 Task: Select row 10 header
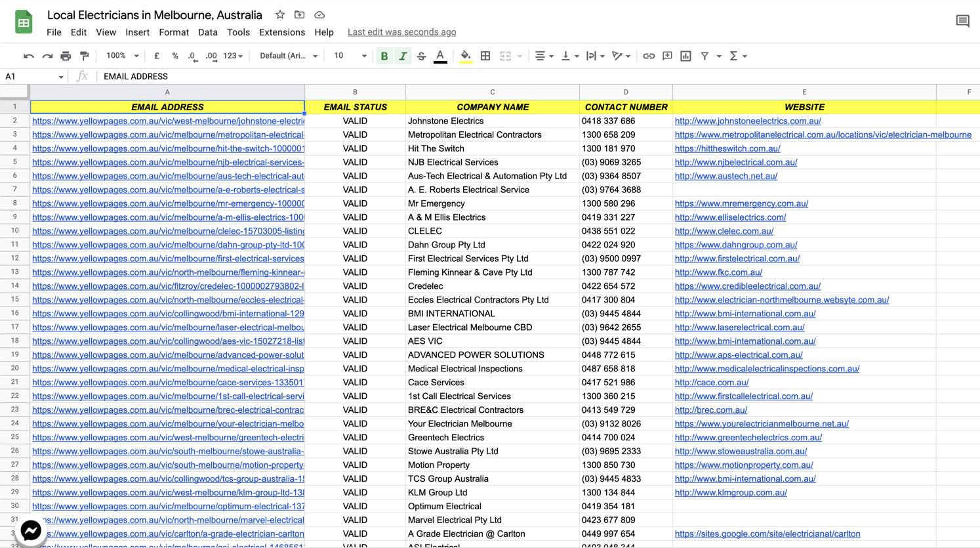[x=14, y=231]
